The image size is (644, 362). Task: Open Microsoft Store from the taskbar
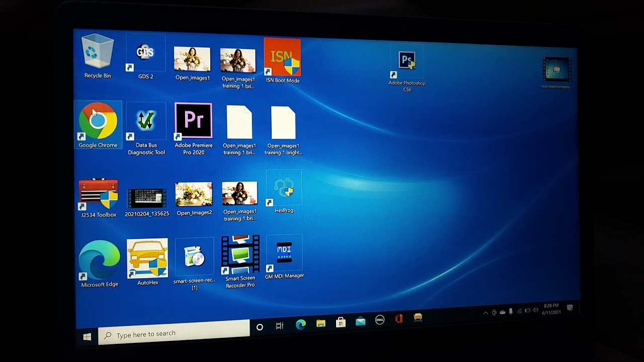click(341, 322)
